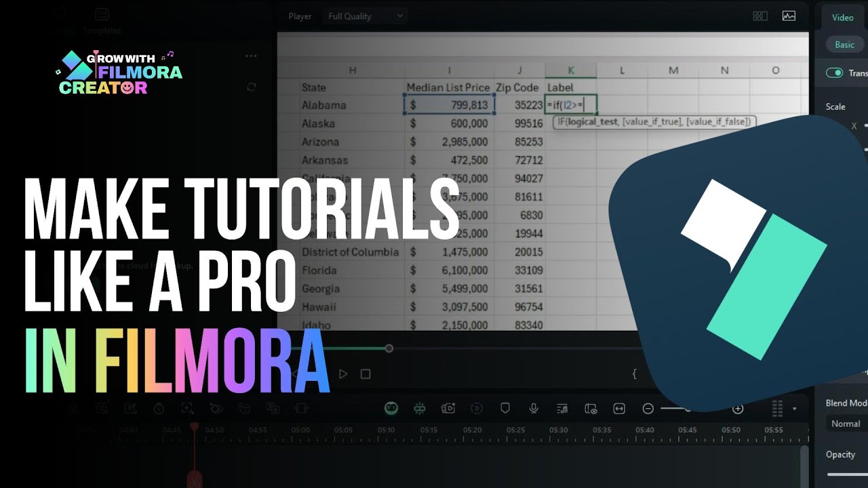Adjust the Opacity slider

[848, 474]
